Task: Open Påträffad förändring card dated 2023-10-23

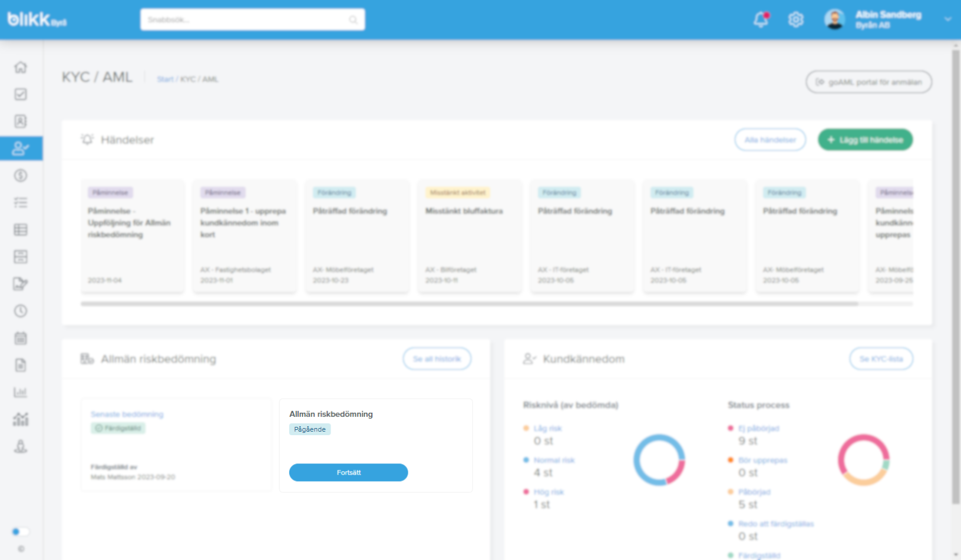Action: point(358,236)
